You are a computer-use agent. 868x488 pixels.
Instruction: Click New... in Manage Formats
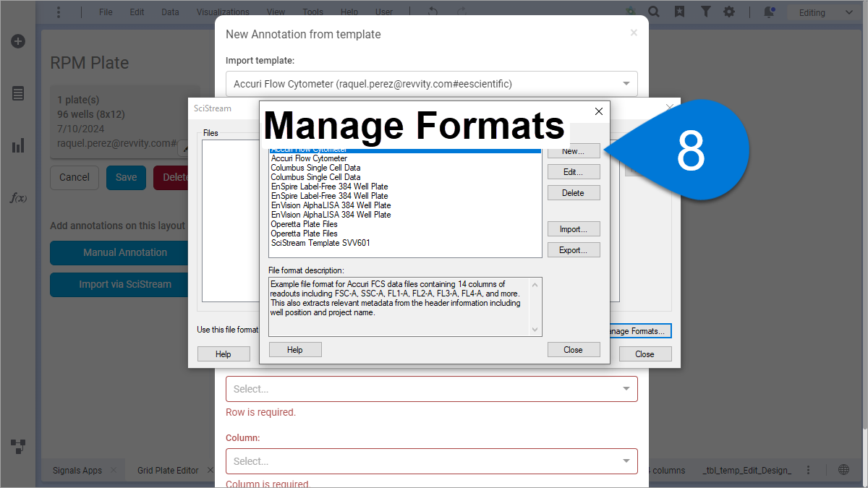click(x=574, y=151)
